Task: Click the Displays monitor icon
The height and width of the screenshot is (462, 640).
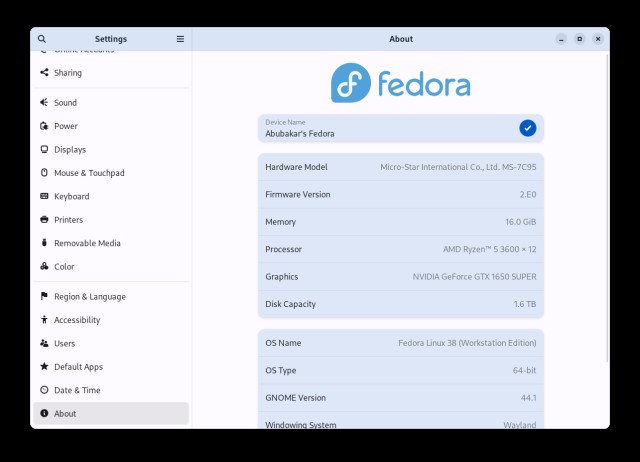Action: click(44, 149)
